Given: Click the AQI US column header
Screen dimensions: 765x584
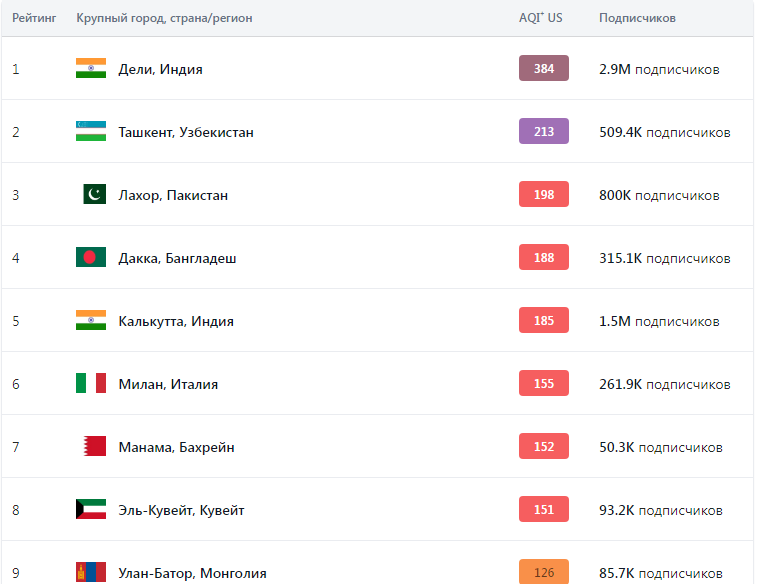Looking at the screenshot, I should (x=540, y=19).
